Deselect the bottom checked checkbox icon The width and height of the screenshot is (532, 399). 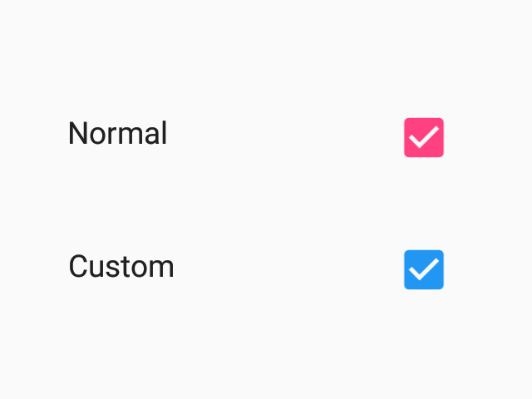pyautogui.click(x=424, y=269)
